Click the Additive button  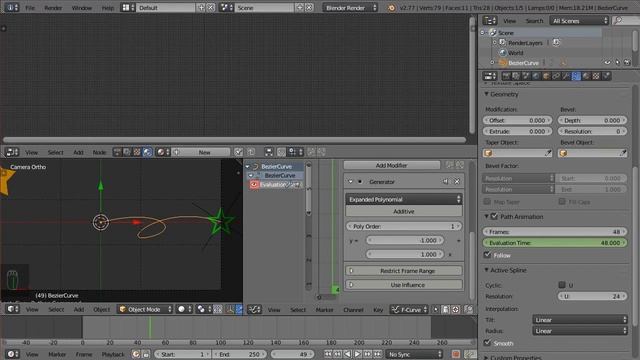[404, 211]
